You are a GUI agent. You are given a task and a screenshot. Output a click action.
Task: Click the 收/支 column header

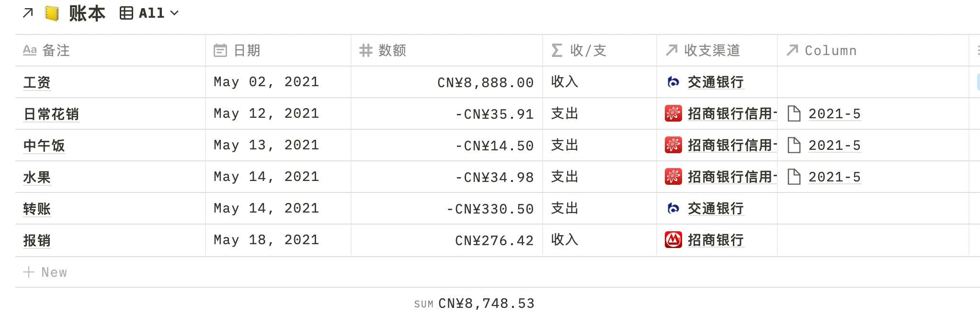(x=587, y=50)
